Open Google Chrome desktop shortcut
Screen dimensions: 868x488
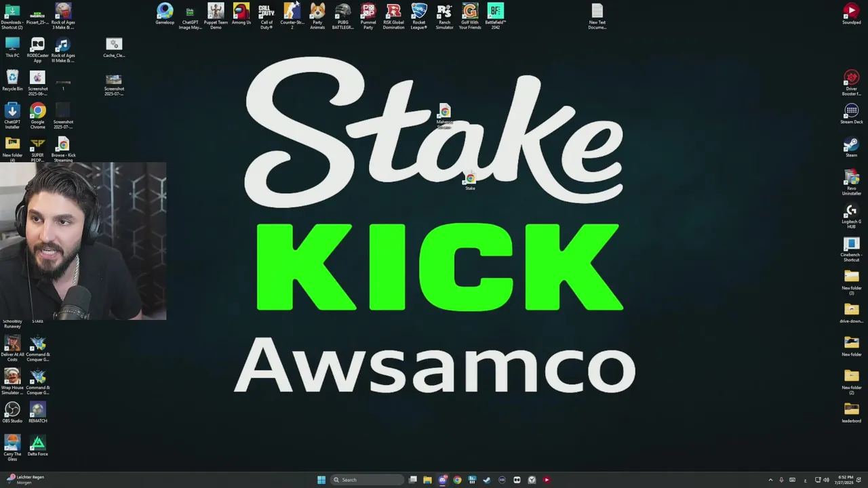[37, 116]
